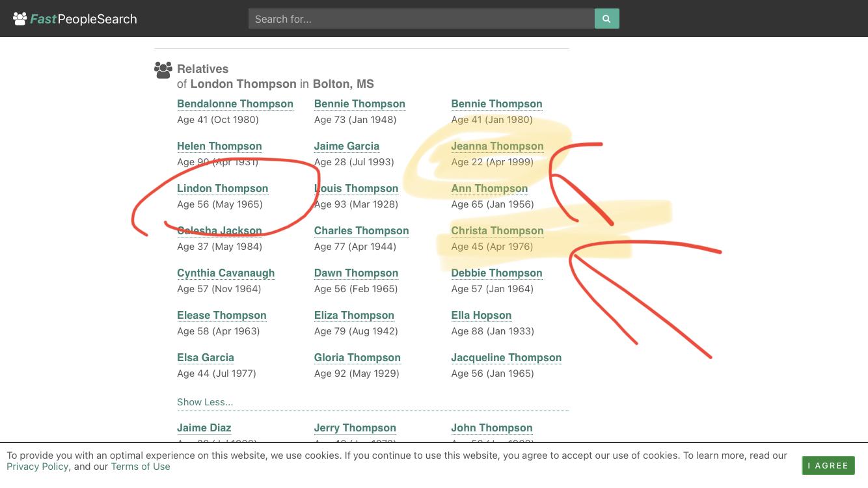
Task: Click text Age 56 (Feb 1965)
Action: [x=356, y=289]
